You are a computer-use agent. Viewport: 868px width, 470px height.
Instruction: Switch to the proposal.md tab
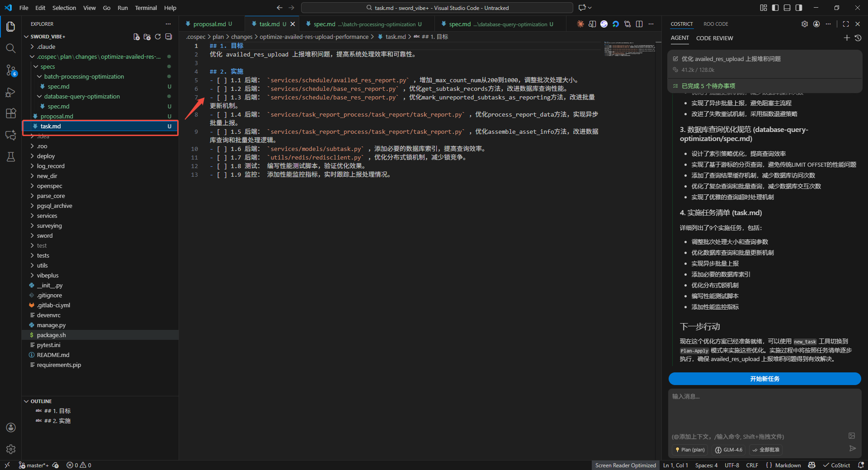click(209, 24)
